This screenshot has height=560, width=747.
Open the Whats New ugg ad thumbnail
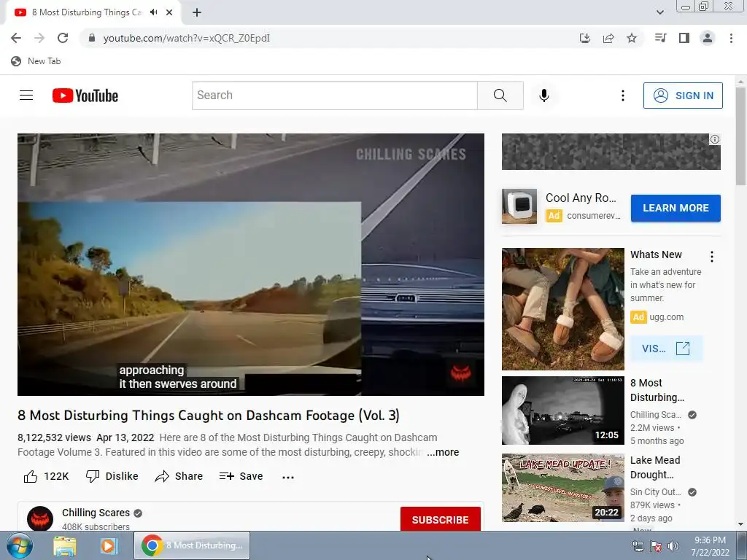pyautogui.click(x=562, y=308)
